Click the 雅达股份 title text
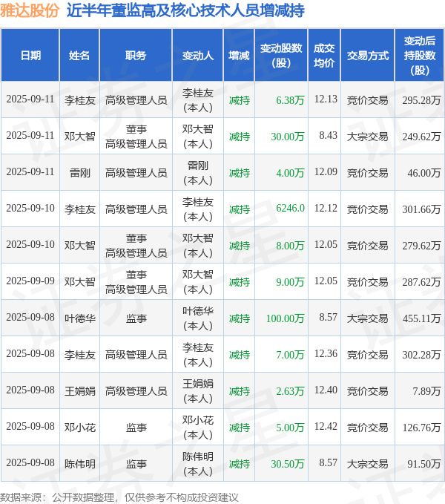445x504 pixels. point(30,10)
